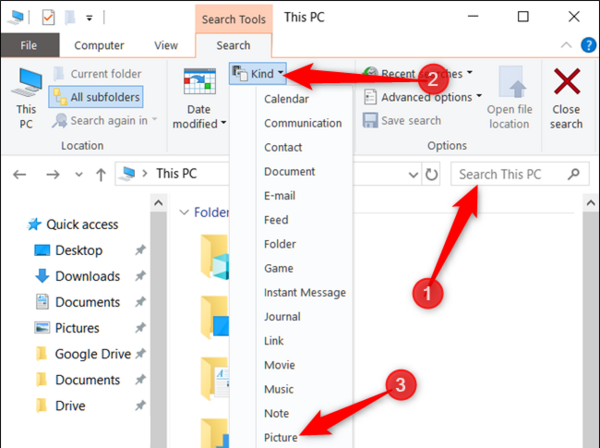This screenshot has width=600, height=448.
Task: Go up one level with up arrow
Action: (x=101, y=174)
